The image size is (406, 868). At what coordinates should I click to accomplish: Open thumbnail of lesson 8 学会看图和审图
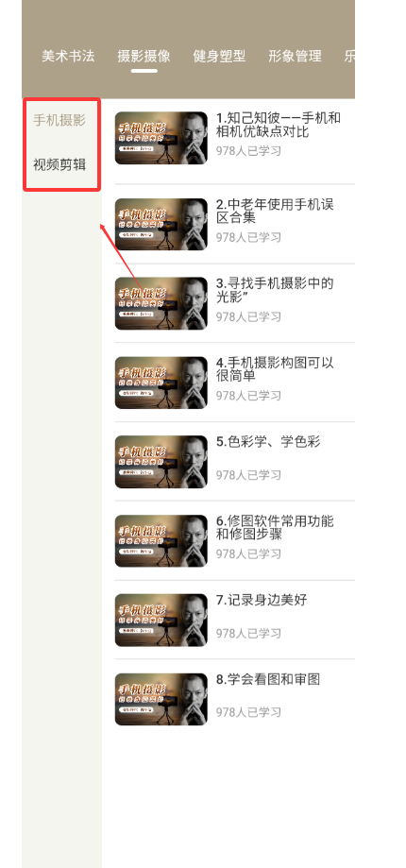pos(161,699)
